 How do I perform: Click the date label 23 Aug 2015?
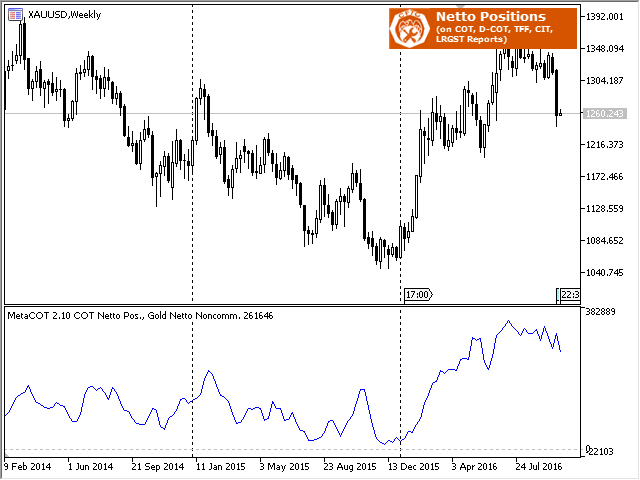coord(350,467)
